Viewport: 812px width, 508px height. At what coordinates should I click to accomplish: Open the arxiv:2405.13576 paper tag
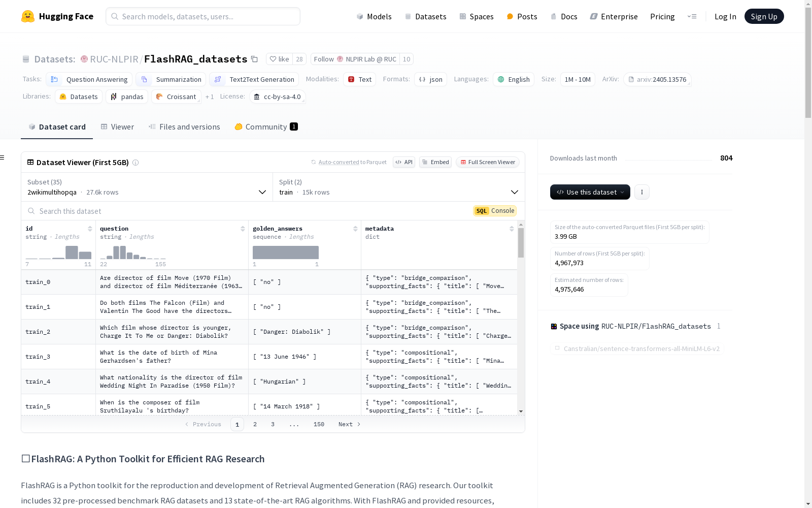pos(657,79)
